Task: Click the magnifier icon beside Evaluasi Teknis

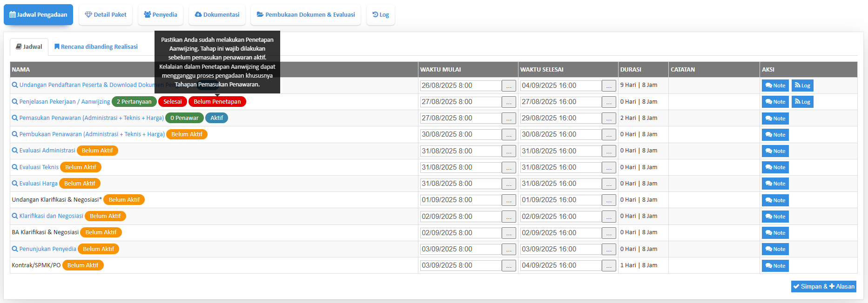Action: point(15,167)
